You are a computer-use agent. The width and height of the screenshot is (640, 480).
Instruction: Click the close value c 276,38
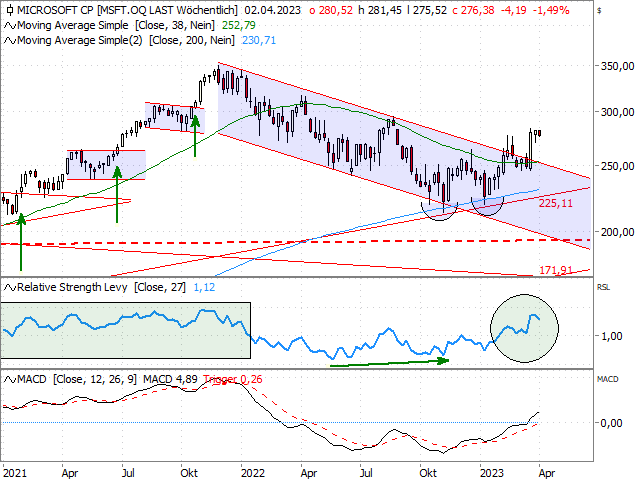click(473, 10)
